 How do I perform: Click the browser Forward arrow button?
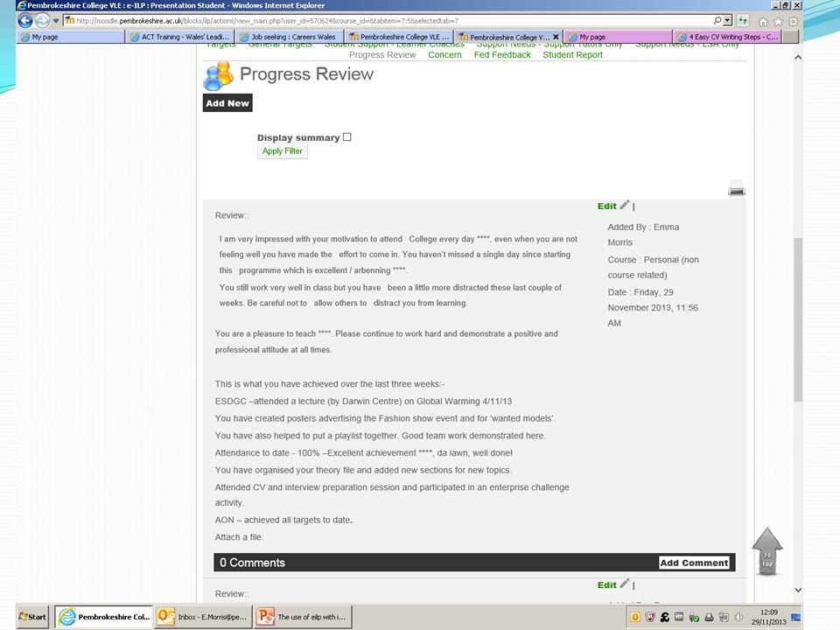(x=42, y=21)
